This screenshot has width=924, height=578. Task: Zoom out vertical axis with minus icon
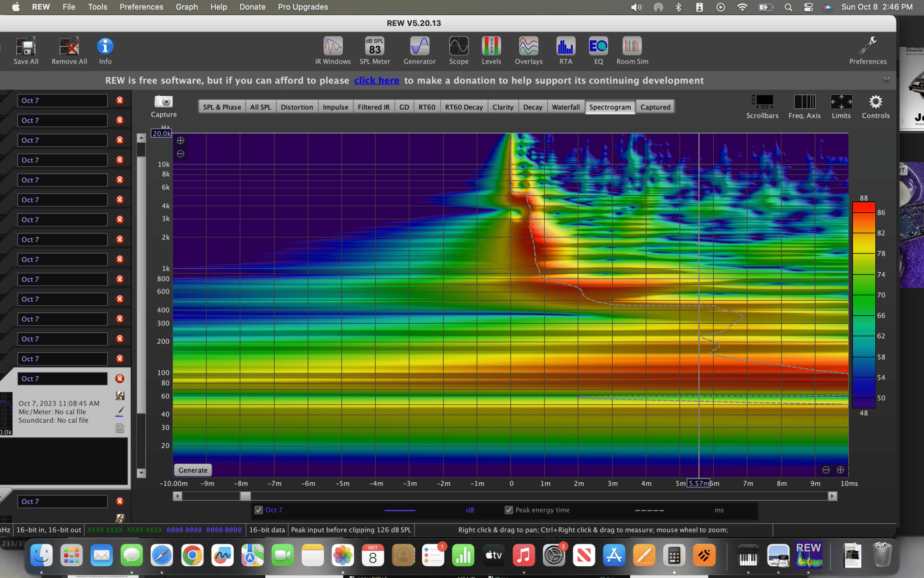pos(180,154)
